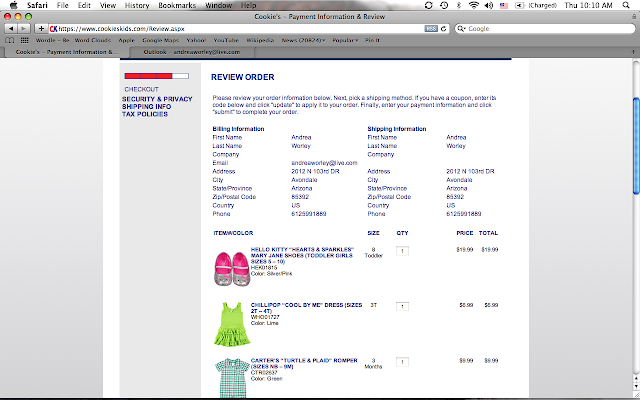Click the red checkout progress bar

(x=157, y=76)
